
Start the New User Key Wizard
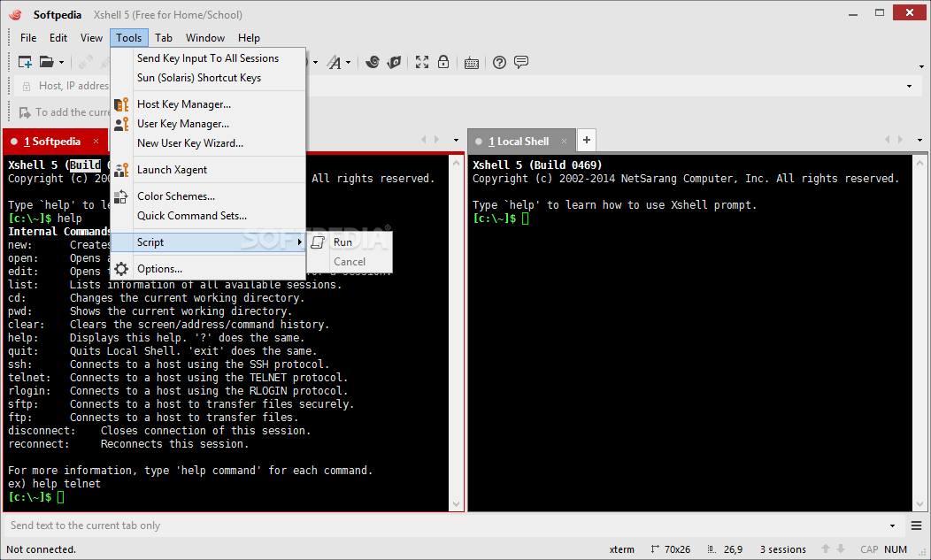click(x=208, y=143)
